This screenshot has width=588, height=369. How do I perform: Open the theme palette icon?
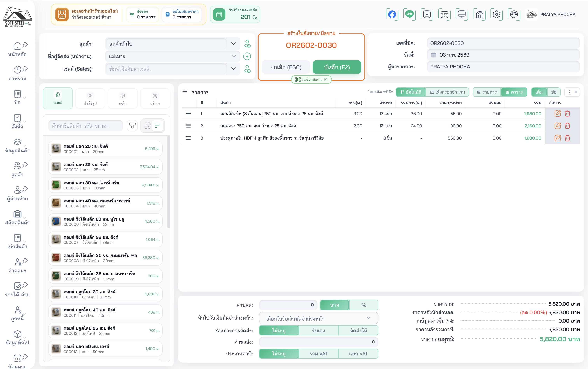point(514,14)
